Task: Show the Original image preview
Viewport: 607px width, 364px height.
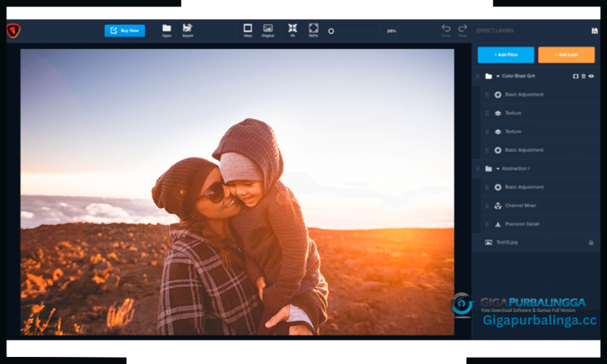Action: [x=268, y=28]
